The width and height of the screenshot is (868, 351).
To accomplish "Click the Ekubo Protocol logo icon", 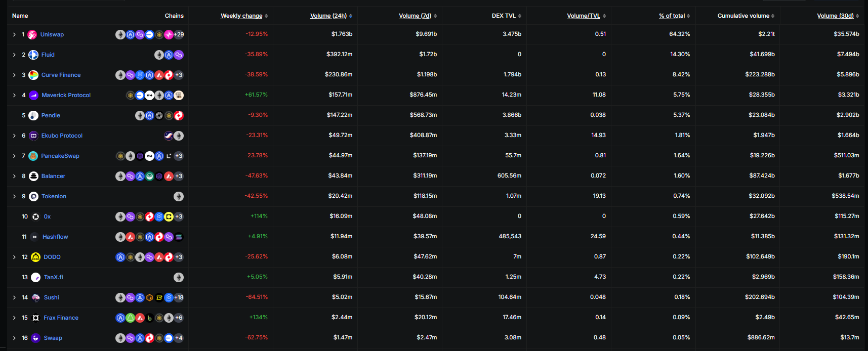I will (x=33, y=136).
